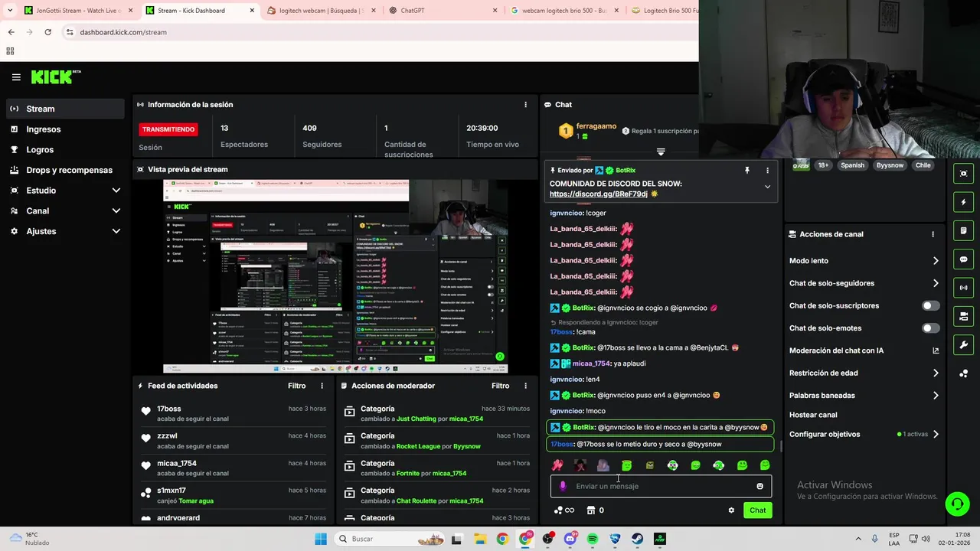Open Spotify from the taskbar

click(x=593, y=539)
